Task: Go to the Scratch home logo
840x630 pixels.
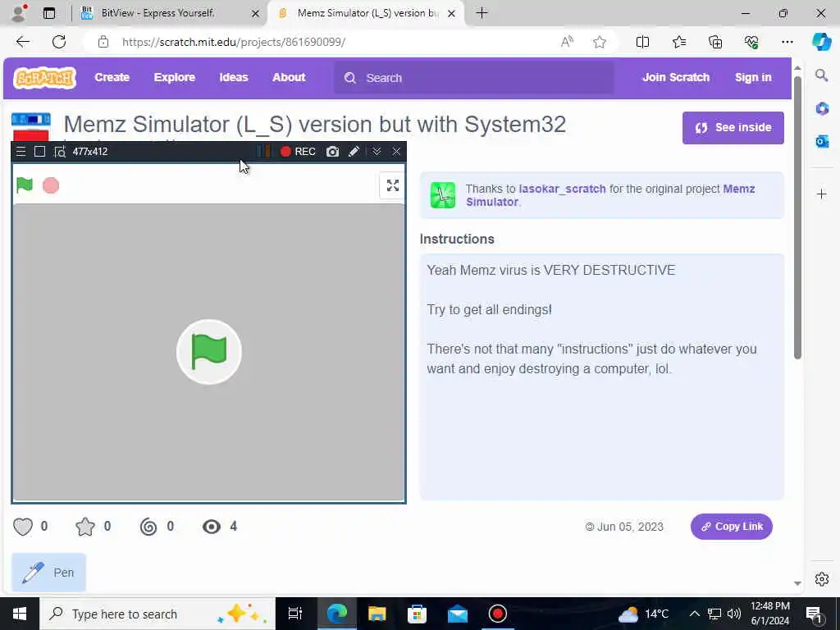Action: tap(45, 78)
